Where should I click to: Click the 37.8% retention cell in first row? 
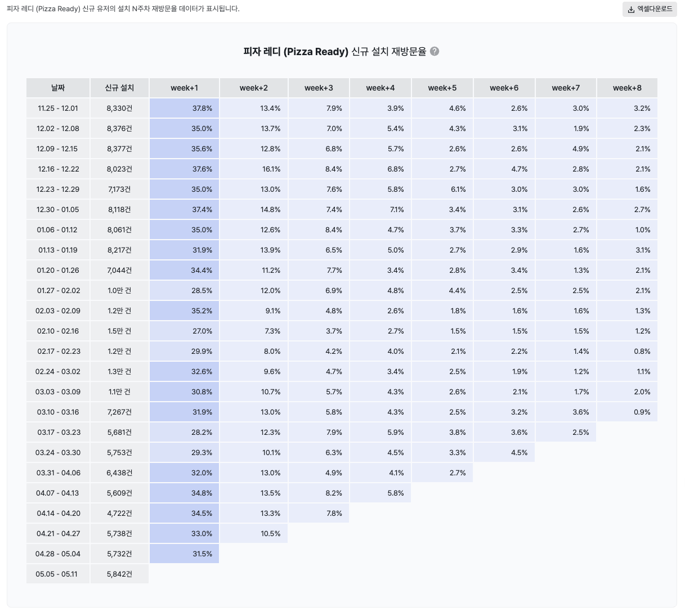tap(184, 108)
